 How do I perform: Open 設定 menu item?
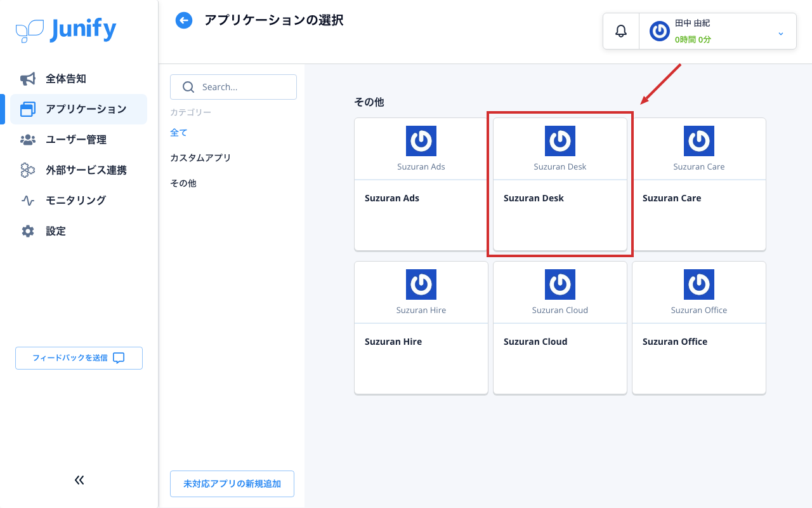point(79,231)
